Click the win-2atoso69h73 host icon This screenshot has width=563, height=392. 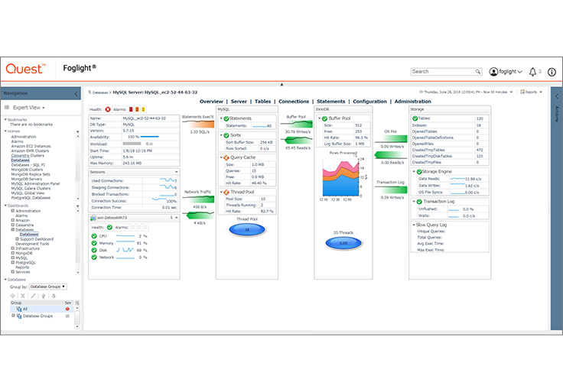93,218
